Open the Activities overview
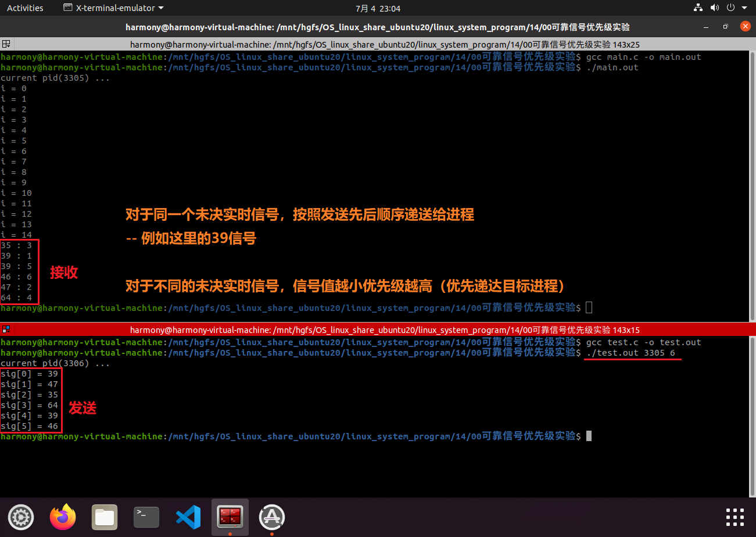 tap(25, 8)
